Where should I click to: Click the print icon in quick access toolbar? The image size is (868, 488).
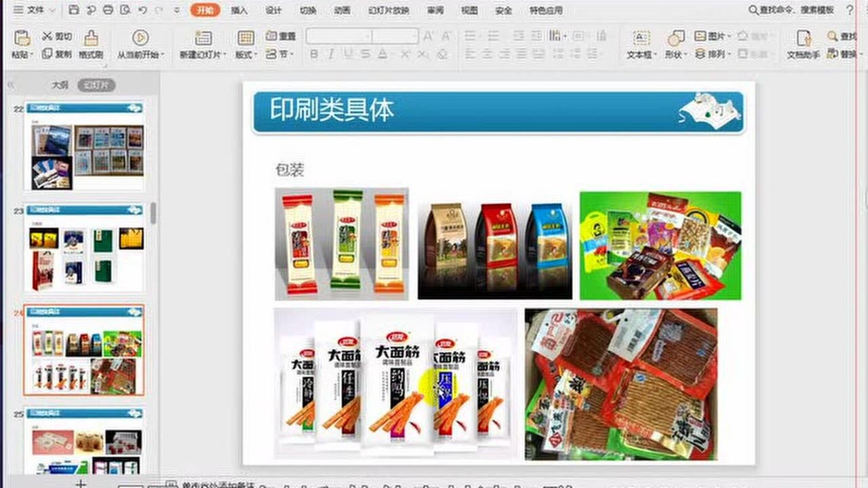pos(108,10)
